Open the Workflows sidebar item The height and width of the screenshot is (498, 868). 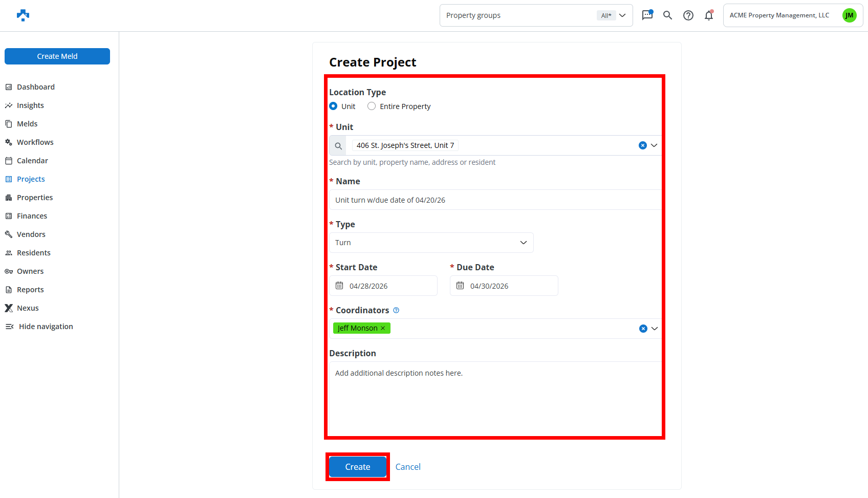tap(35, 142)
